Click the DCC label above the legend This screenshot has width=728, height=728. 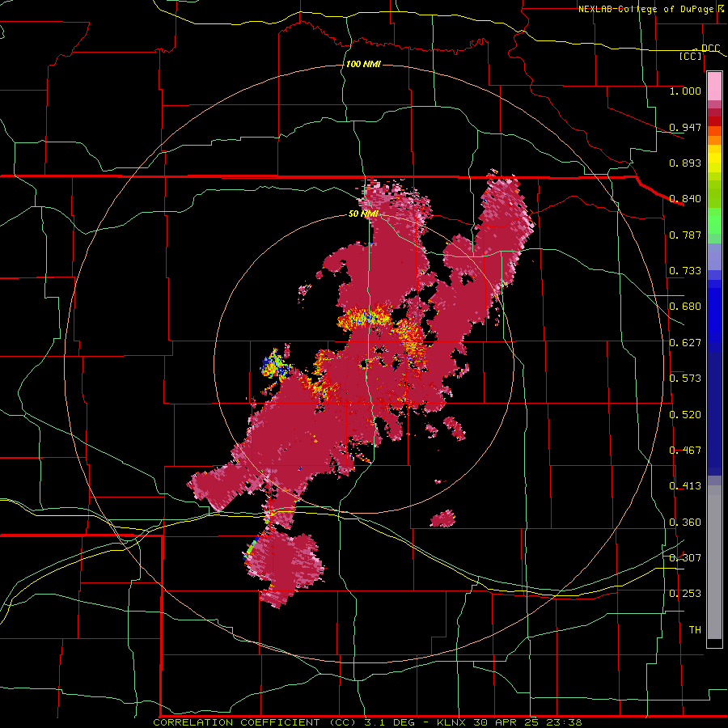pyautogui.click(x=710, y=48)
